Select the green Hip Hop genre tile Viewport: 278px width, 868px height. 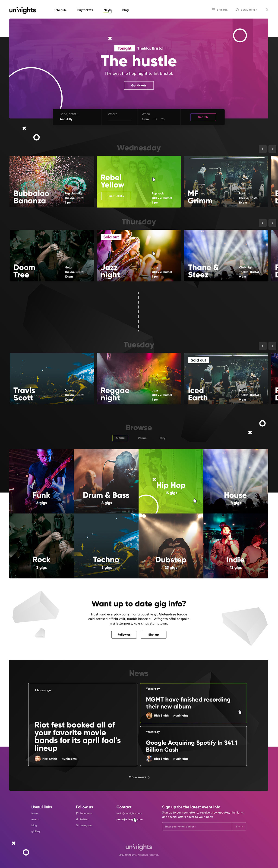[x=171, y=481]
